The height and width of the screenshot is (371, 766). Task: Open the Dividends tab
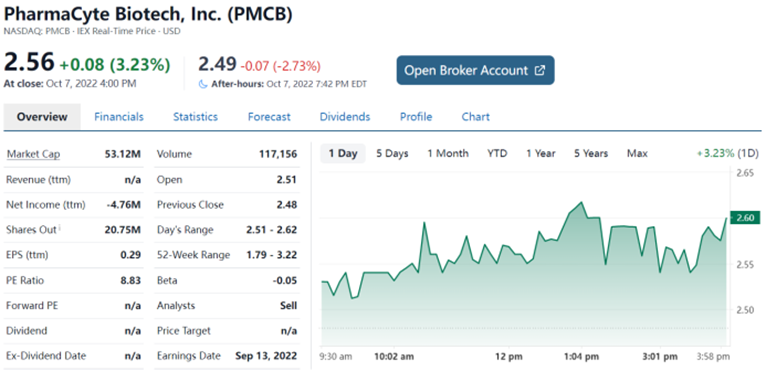(345, 117)
